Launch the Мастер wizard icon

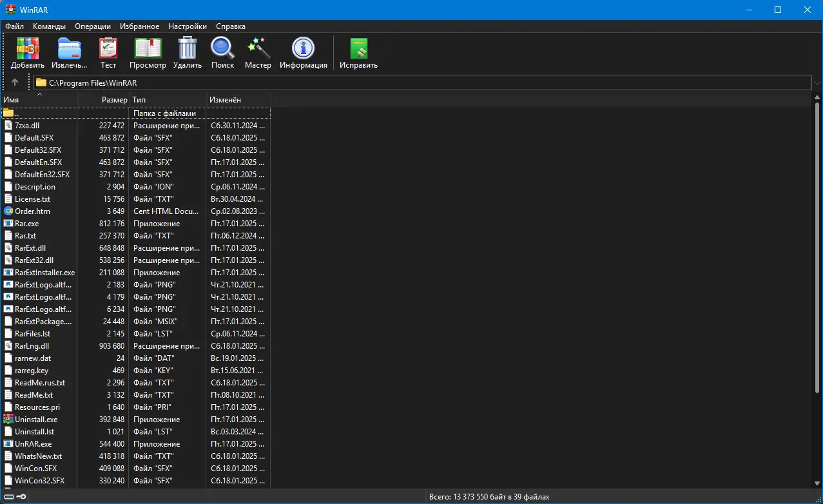click(x=258, y=53)
